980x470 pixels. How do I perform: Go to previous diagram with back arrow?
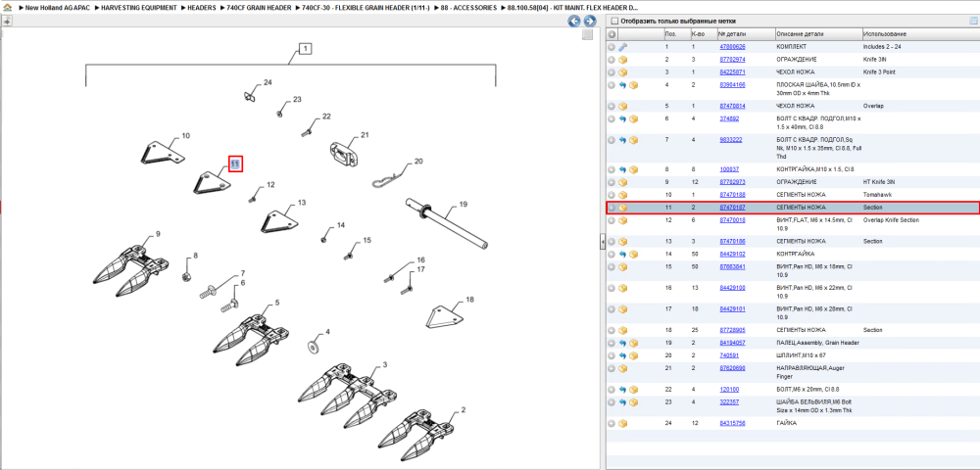coord(573,22)
